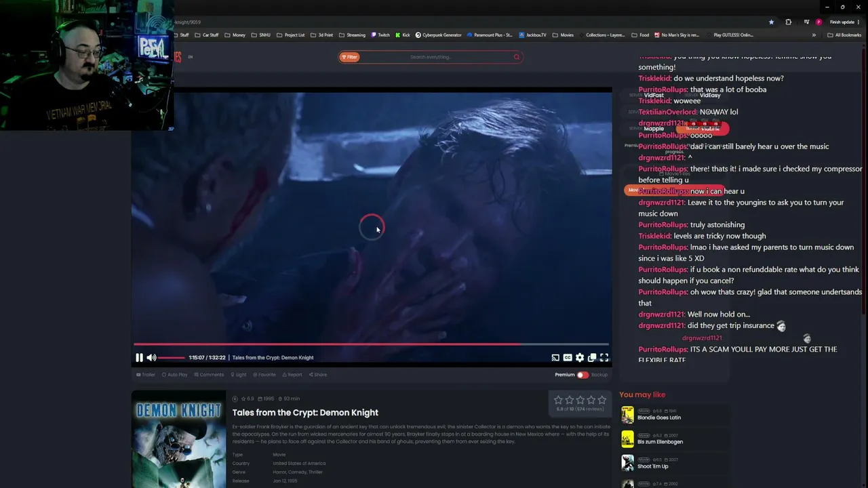
Task: Play the movie Trailer
Action: 146,375
